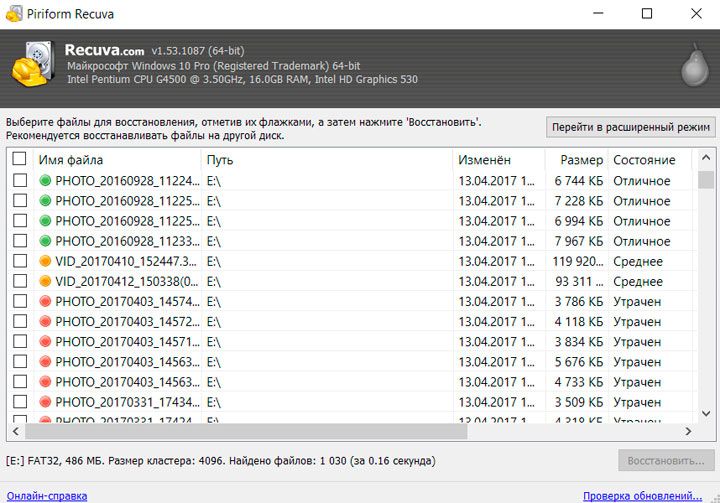
Task: Check the box for VID_20170412_150338
Action: click(20, 281)
